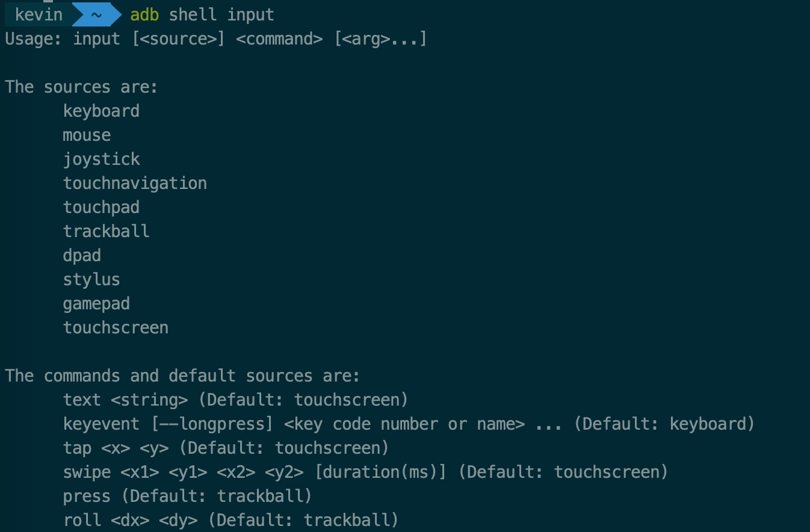This screenshot has height=532, width=810.
Task: Select the 'stylus' source entry
Action: click(x=91, y=280)
